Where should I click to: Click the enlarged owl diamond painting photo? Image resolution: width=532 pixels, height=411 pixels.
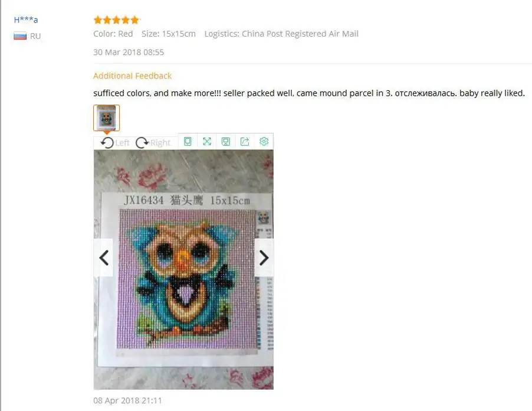[x=183, y=269]
